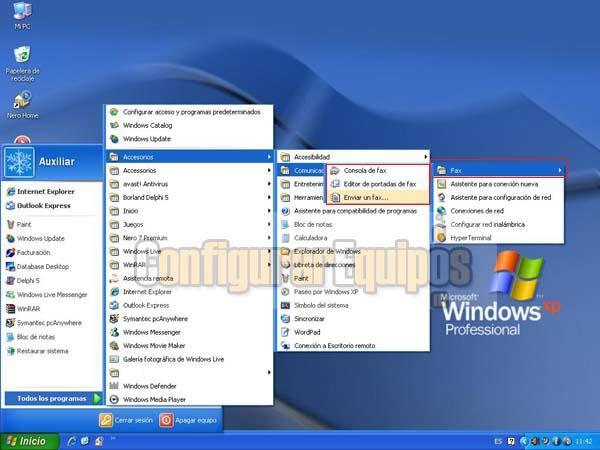Launch Outlook Express from pinned Start list

pos(39,206)
